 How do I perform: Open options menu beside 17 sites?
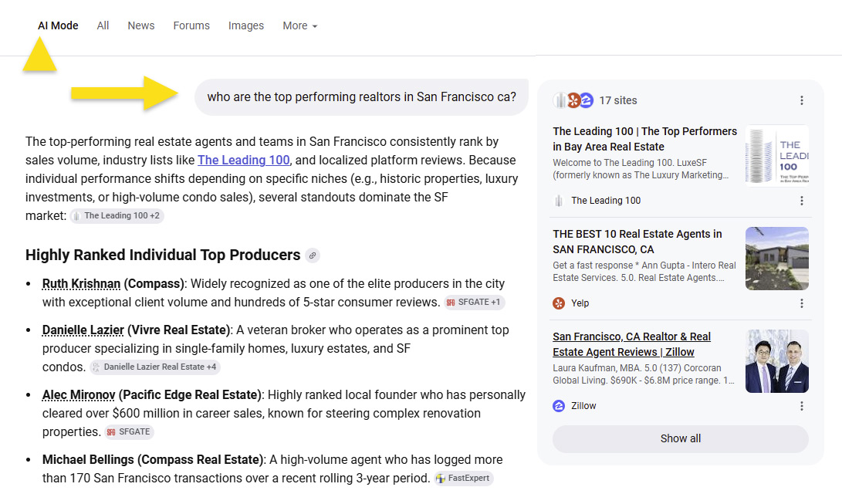pyautogui.click(x=802, y=100)
